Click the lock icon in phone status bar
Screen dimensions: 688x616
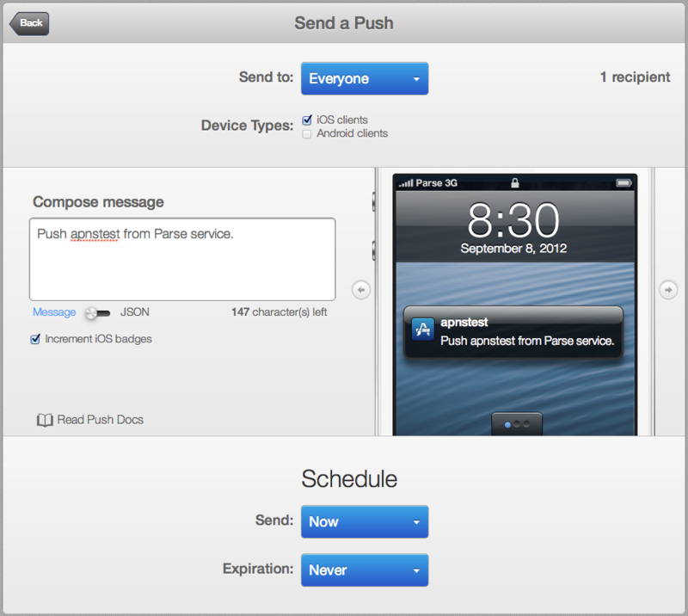coord(515,183)
